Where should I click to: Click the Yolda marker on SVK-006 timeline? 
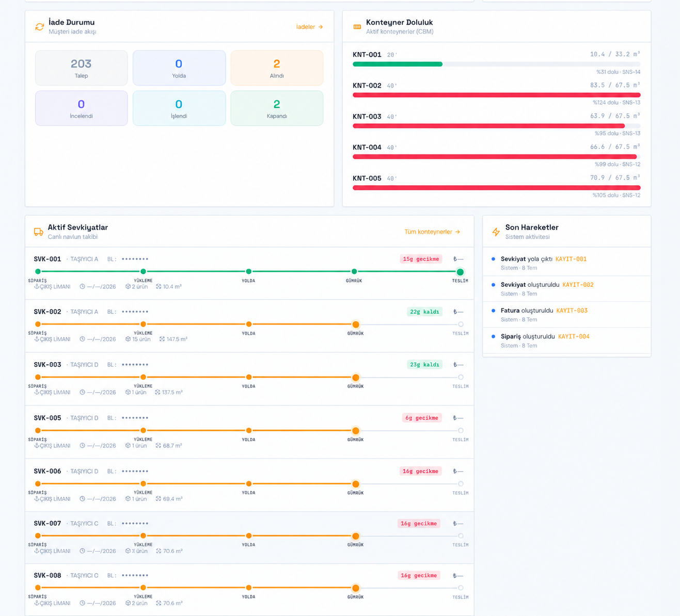coord(249,484)
